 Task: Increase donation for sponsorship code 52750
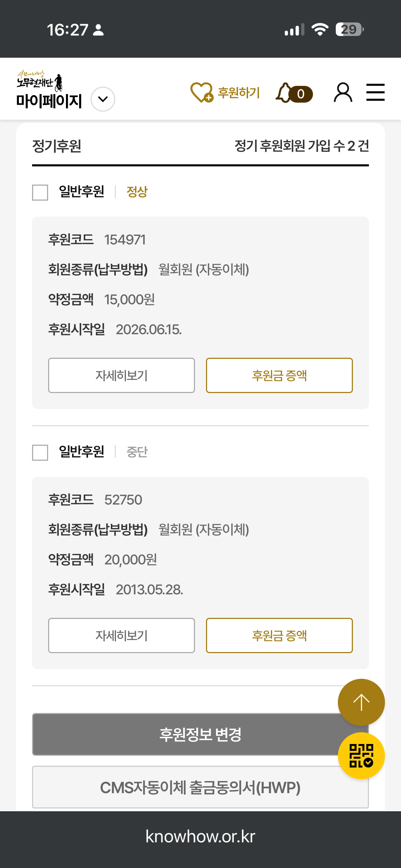coord(279,635)
